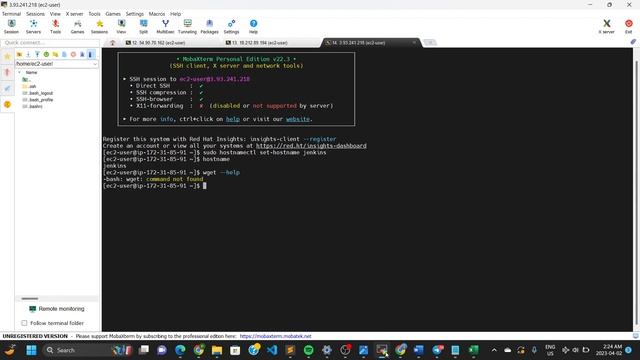Open the Tools menu
Image resolution: width=640 pixels, height=360 pixels.
pyautogui.click(x=94, y=14)
